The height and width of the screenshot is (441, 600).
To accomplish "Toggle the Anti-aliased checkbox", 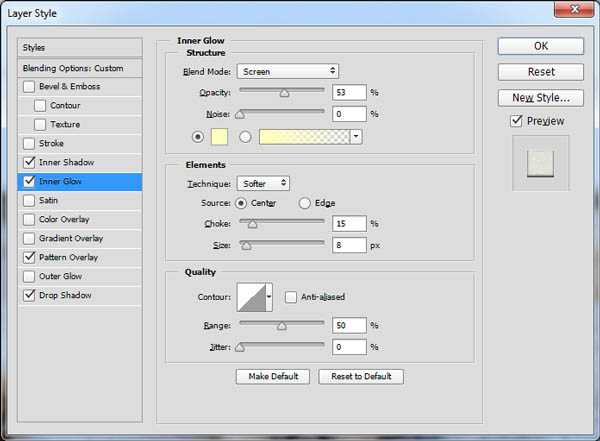I will coord(291,297).
